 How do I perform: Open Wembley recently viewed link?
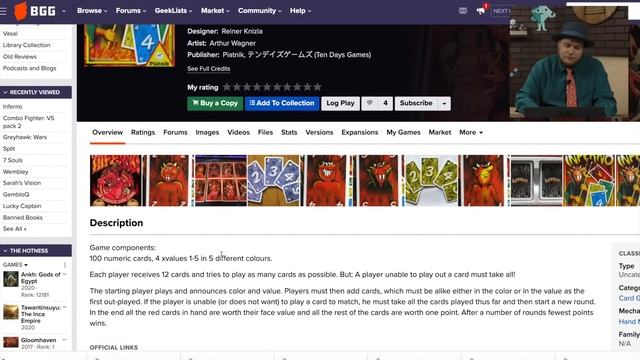click(x=16, y=172)
